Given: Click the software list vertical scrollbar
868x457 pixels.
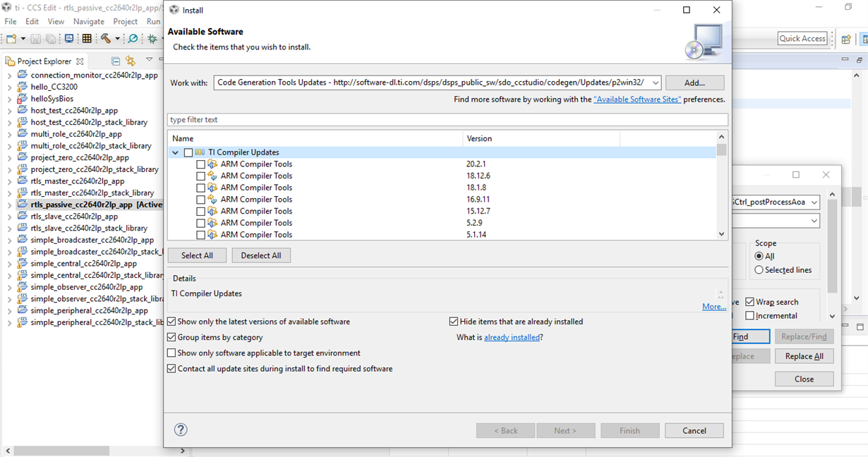Looking at the screenshot, I should click(721, 190).
